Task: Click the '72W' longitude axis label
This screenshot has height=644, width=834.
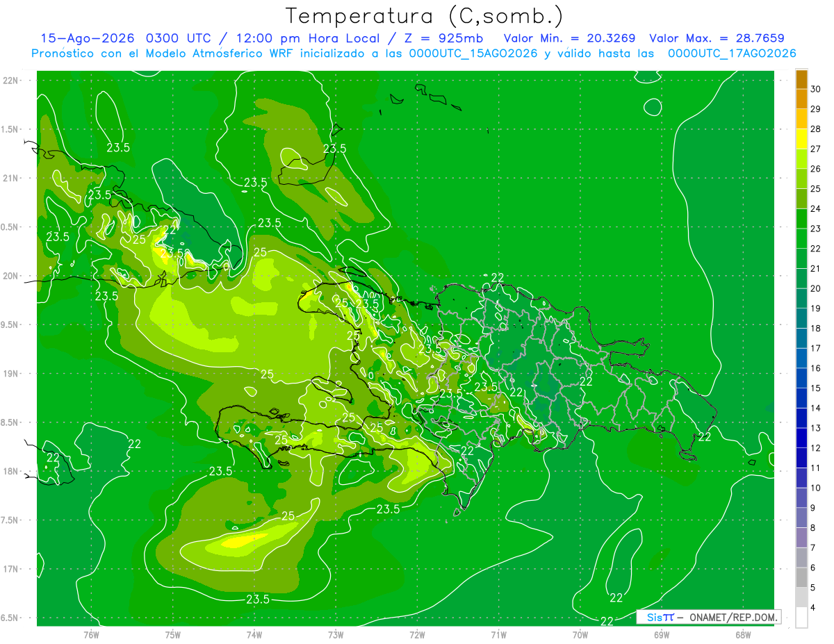Action: pyautogui.click(x=417, y=634)
